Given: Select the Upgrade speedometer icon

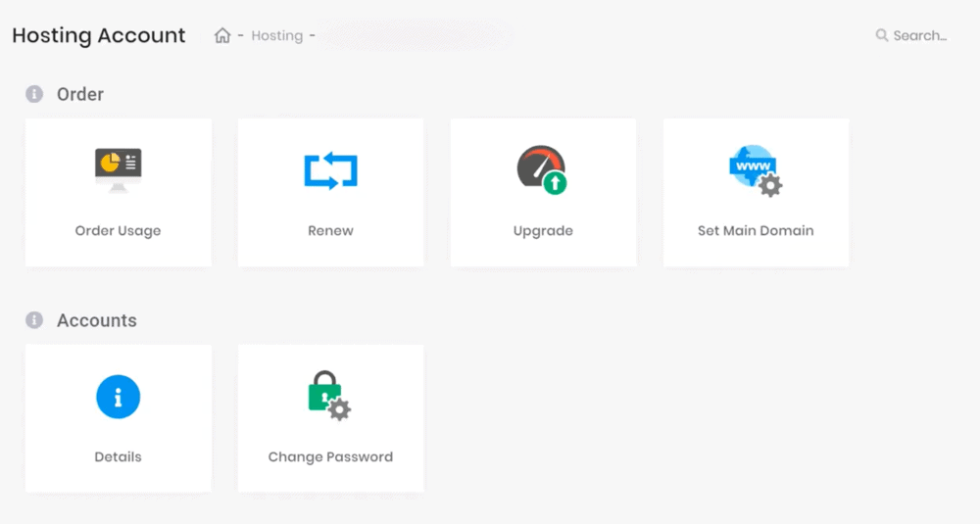Looking at the screenshot, I should [x=543, y=169].
